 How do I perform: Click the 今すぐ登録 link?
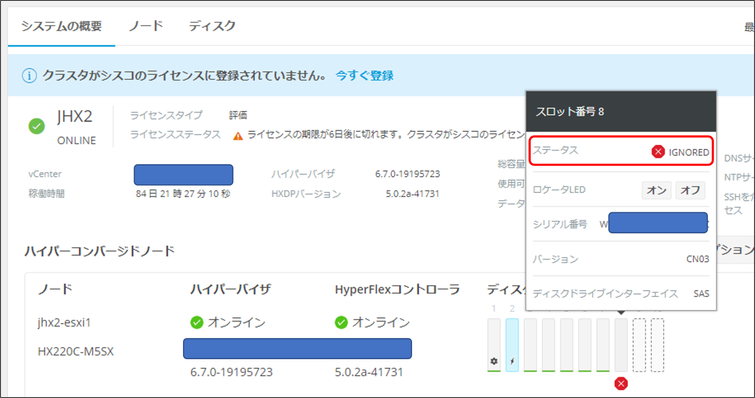(x=364, y=76)
